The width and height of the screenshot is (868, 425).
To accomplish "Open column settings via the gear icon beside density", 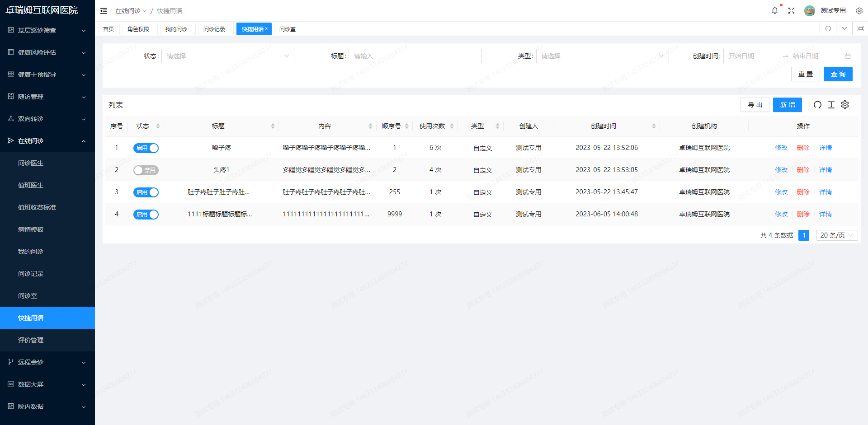I will pyautogui.click(x=845, y=105).
